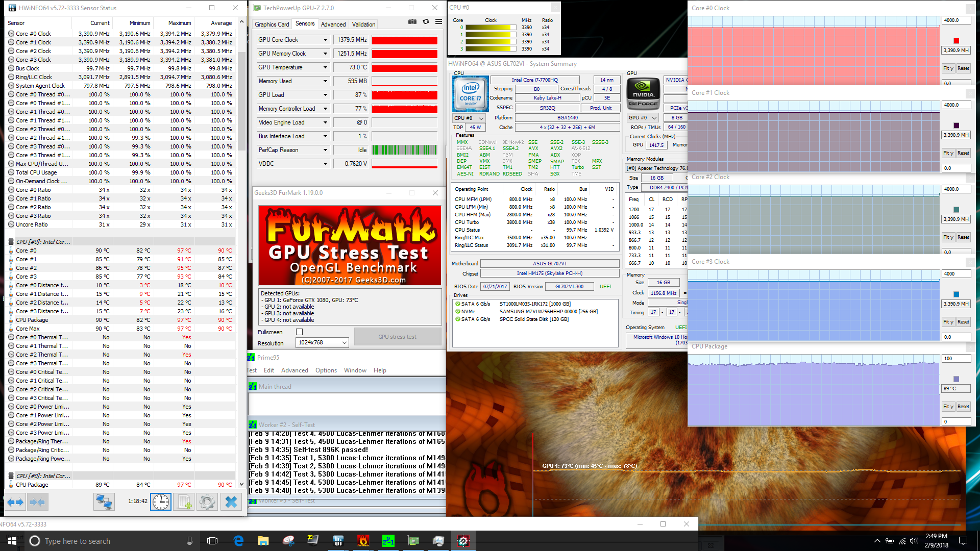This screenshot has width=980, height=551.
Task: Click Reset button in Core #0 Clock graph
Action: point(963,68)
